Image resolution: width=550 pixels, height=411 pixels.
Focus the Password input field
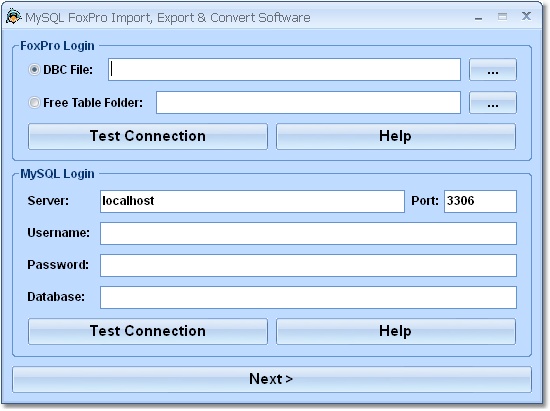point(308,265)
